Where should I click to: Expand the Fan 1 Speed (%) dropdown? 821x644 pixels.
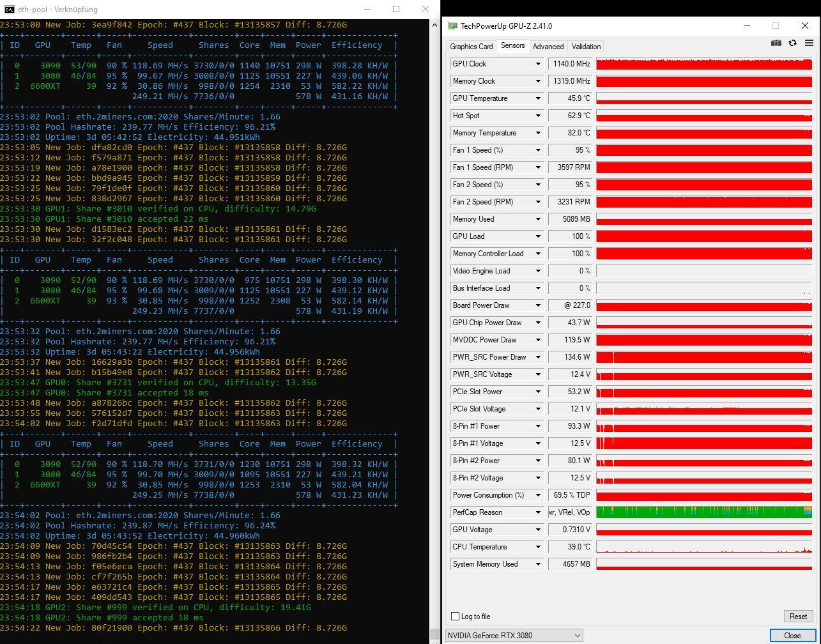(538, 150)
